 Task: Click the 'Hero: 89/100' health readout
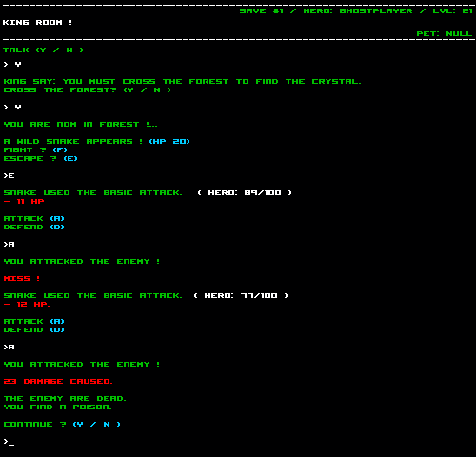pos(245,192)
